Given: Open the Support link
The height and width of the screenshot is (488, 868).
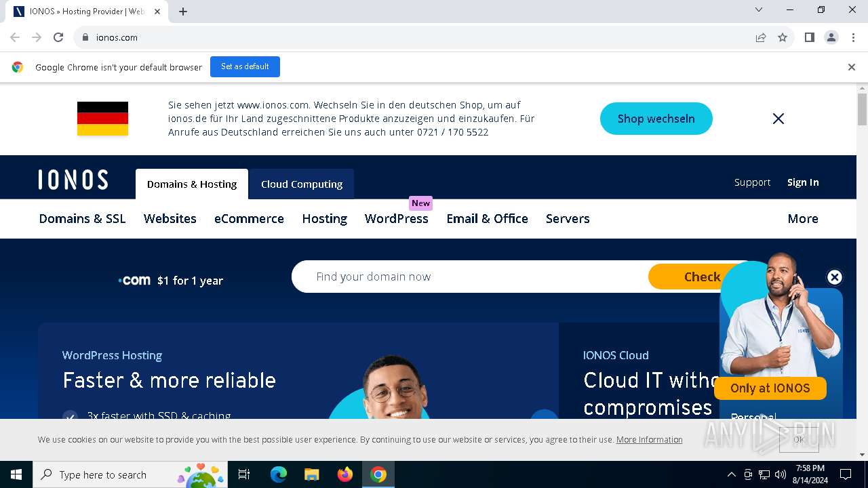Looking at the screenshot, I should pyautogui.click(x=752, y=182).
